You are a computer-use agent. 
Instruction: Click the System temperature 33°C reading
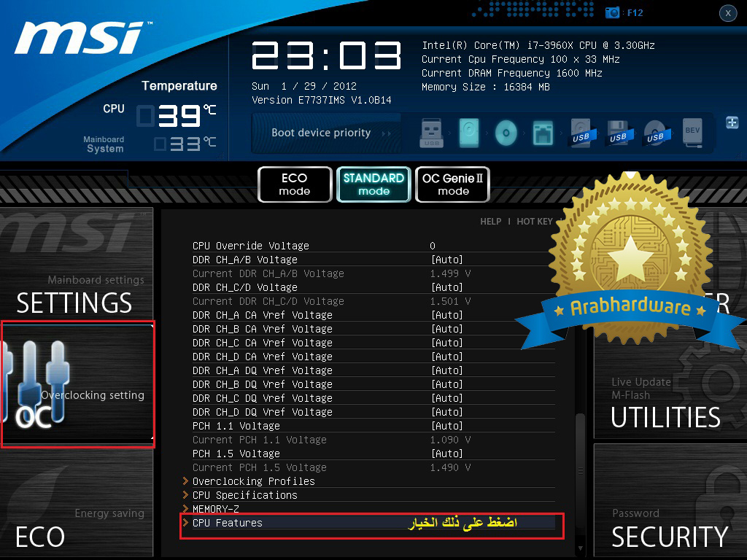coord(185,144)
